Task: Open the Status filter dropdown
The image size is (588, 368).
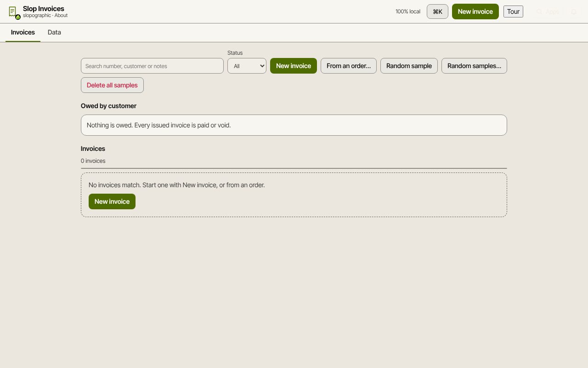Action: [x=247, y=66]
